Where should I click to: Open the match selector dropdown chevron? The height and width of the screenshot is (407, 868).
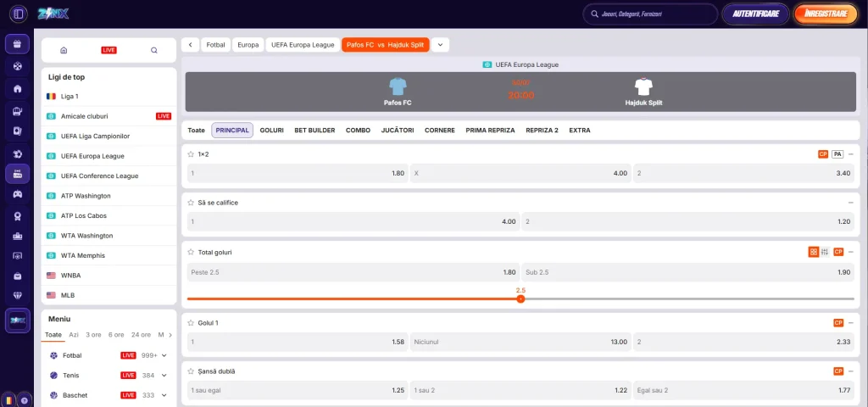click(x=440, y=45)
